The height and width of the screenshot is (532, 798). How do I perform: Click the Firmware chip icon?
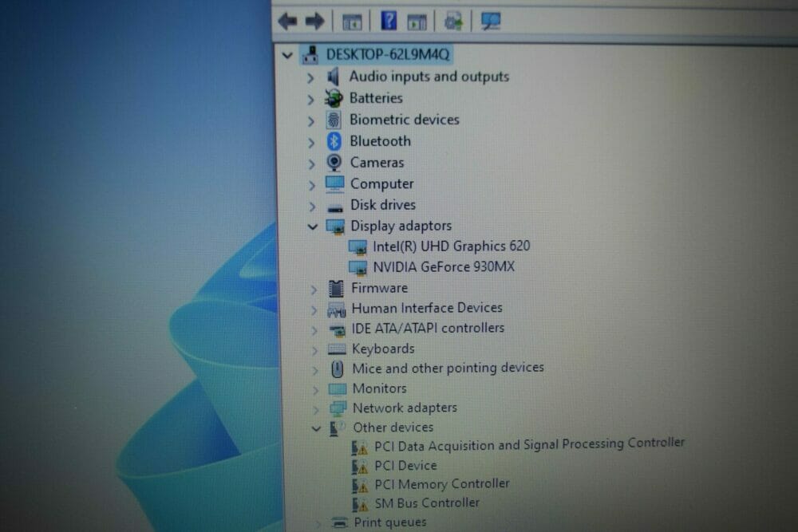tap(336, 289)
